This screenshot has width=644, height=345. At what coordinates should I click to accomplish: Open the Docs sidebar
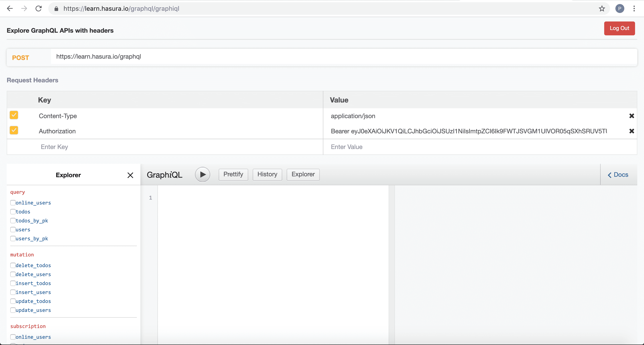click(x=619, y=175)
